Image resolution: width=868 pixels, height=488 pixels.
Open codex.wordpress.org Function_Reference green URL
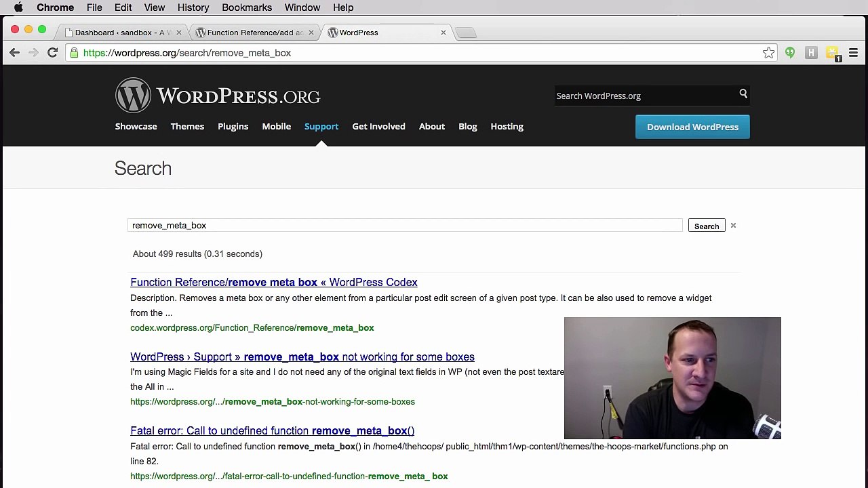252,328
